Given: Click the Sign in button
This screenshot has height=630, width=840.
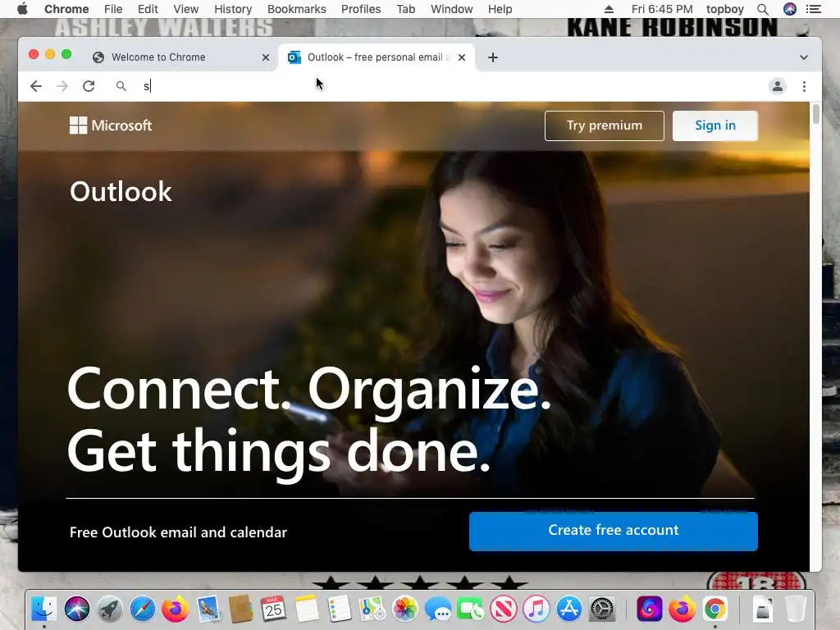Looking at the screenshot, I should [x=715, y=126].
